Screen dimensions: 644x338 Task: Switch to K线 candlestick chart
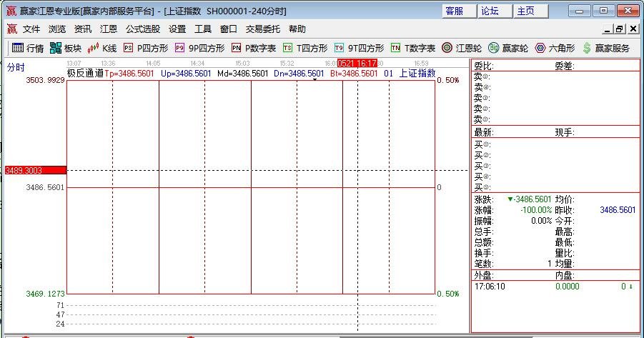(x=102, y=48)
